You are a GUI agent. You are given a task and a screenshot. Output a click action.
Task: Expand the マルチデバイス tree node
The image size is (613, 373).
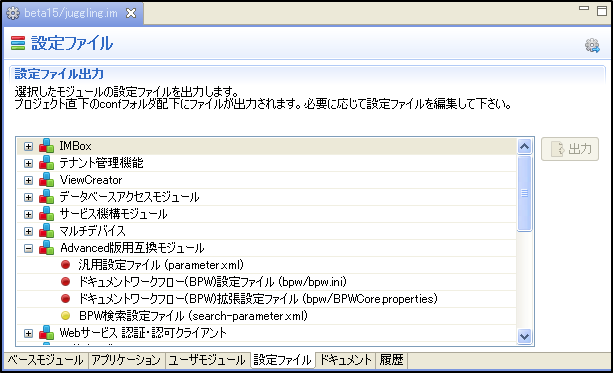28,231
